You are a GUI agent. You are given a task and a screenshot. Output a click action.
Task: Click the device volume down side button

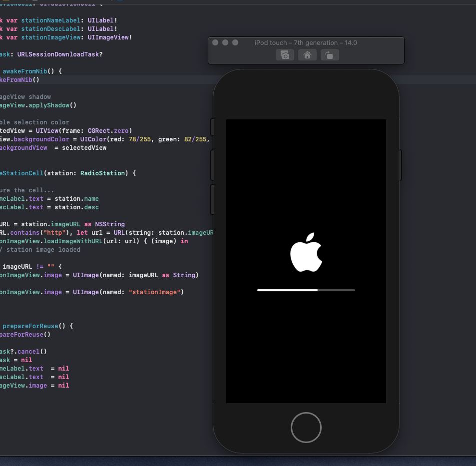pos(212,199)
